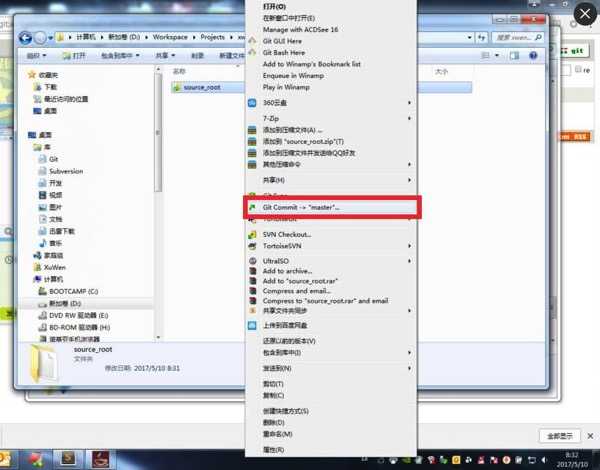
Task: Toggle the Explorer preview pane icon
Action: pos(514,56)
